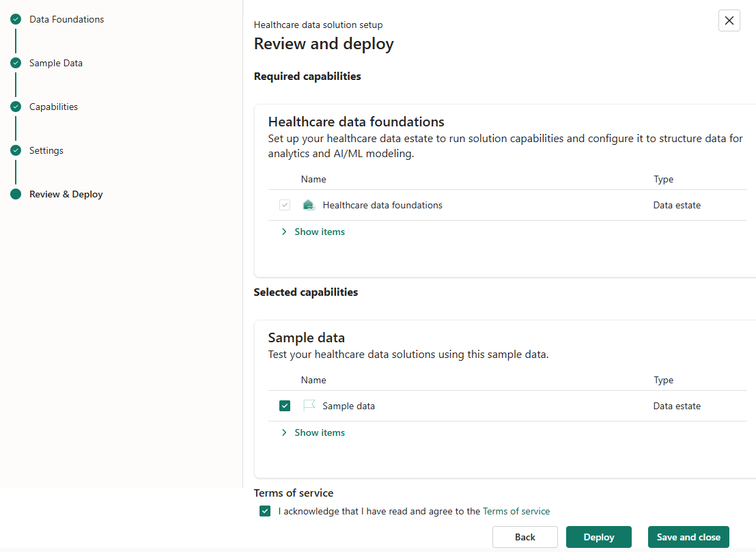Click Save and close
The height and width of the screenshot is (552, 756).
coord(688,537)
